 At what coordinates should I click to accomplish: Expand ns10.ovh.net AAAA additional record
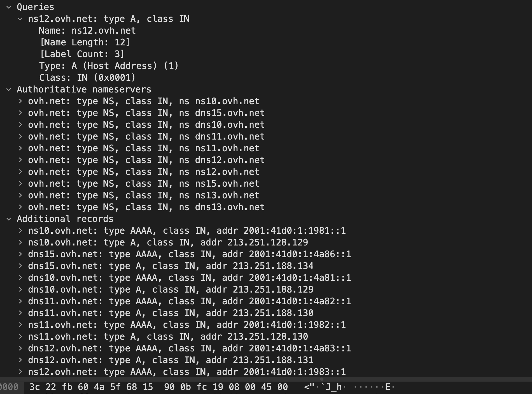pos(20,231)
